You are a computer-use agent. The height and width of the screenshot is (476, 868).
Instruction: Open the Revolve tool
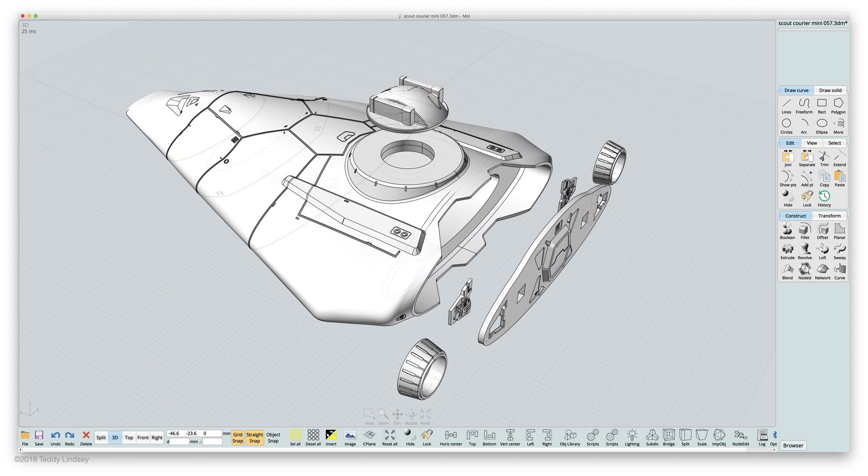click(x=805, y=252)
